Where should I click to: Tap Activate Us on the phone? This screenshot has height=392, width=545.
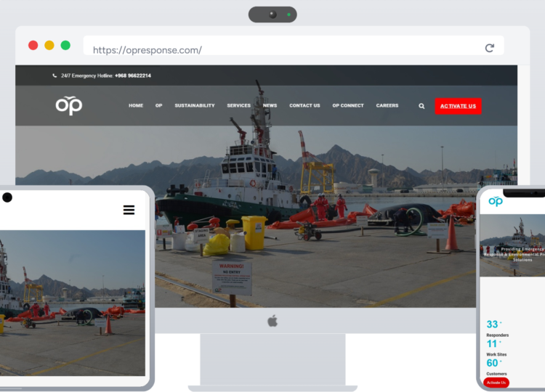pyautogui.click(x=496, y=383)
